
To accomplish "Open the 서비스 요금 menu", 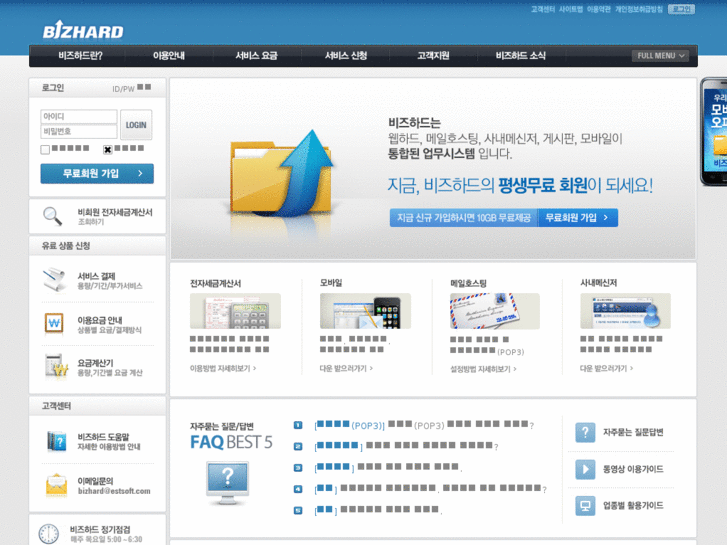I will point(256,56).
